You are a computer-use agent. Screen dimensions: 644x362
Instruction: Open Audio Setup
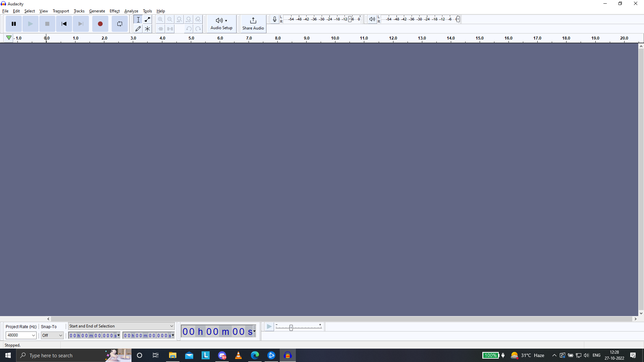[x=221, y=24]
